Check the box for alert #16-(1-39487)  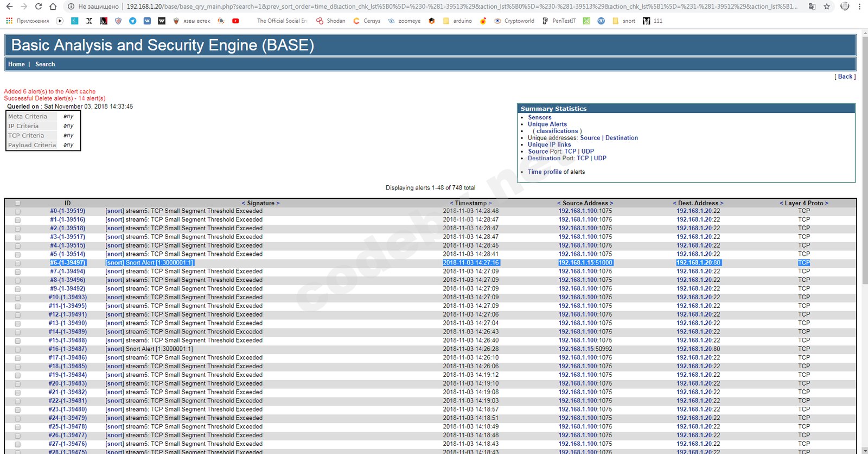pos(17,349)
